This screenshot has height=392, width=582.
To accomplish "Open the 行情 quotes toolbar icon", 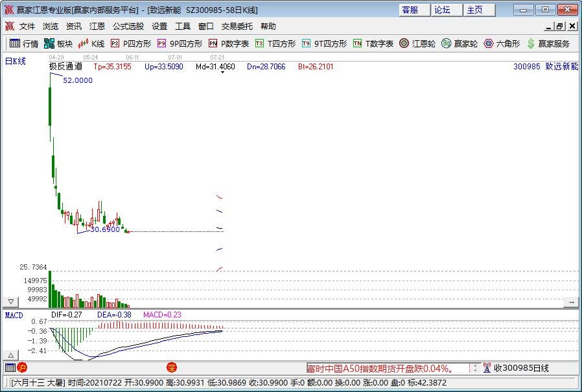I will pyautogui.click(x=24, y=44).
